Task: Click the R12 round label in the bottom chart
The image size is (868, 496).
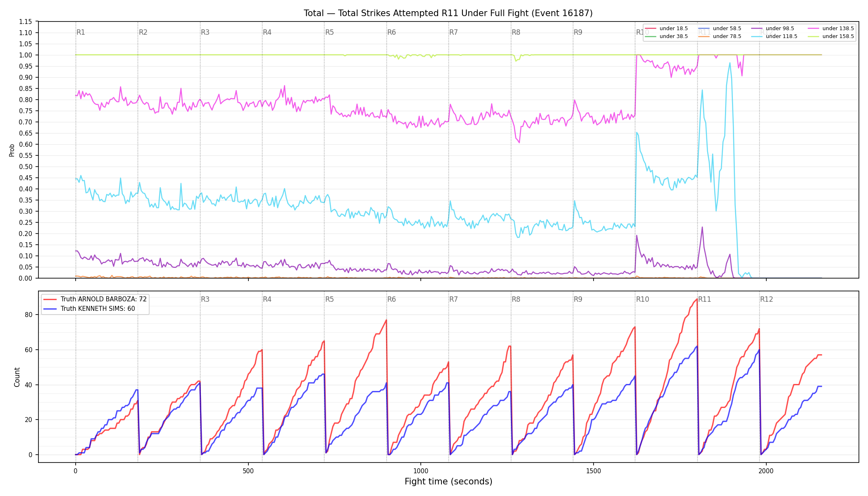Action: pos(766,299)
